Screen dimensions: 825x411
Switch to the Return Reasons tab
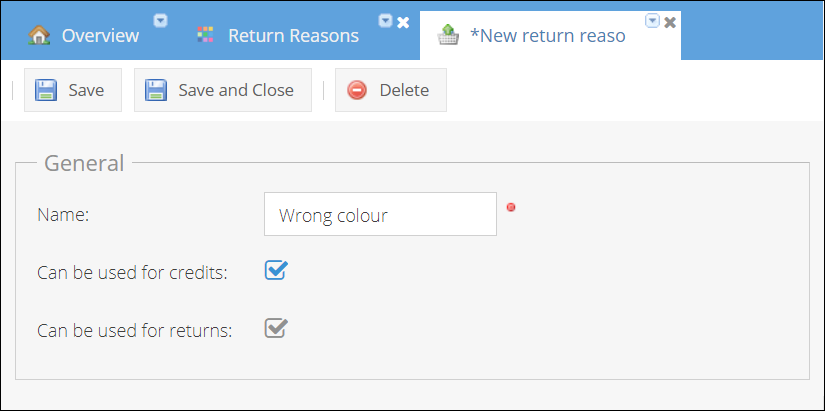(293, 36)
